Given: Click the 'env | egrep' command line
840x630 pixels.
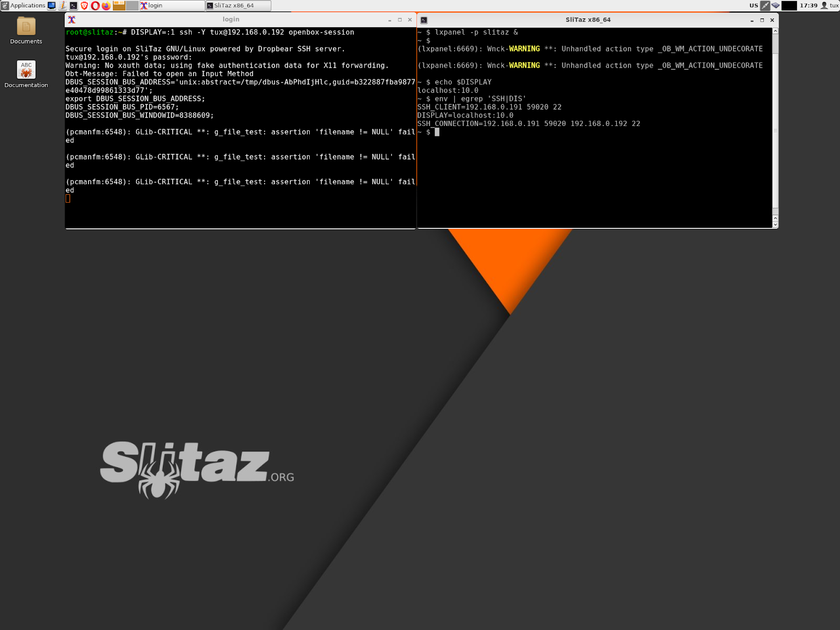Looking at the screenshot, I should 480,99.
